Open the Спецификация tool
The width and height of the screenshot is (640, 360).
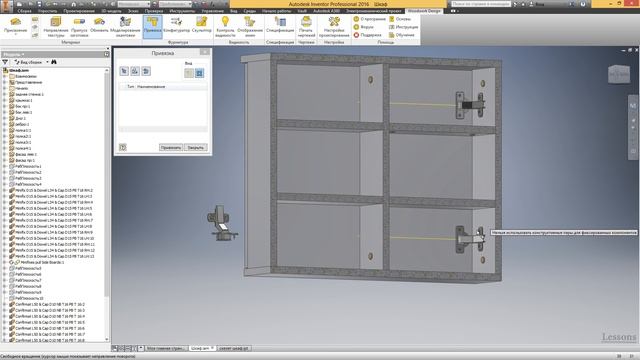280,25
